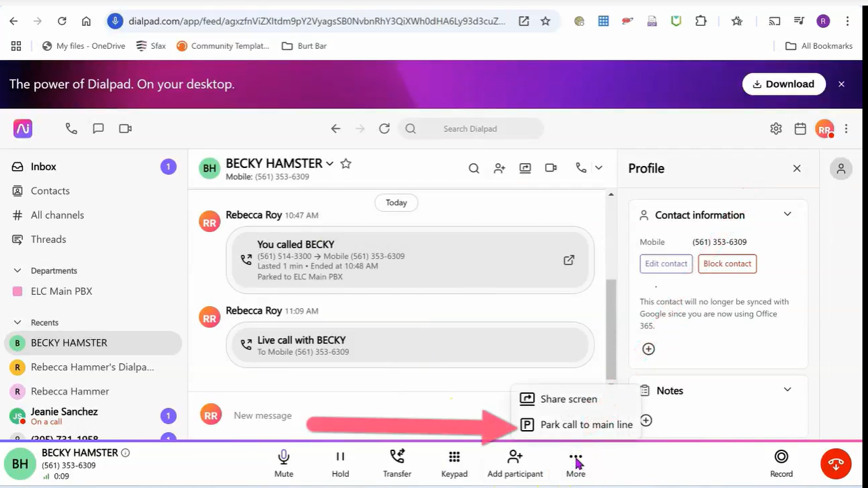
Task: Add participant to the call
Action: click(x=515, y=463)
